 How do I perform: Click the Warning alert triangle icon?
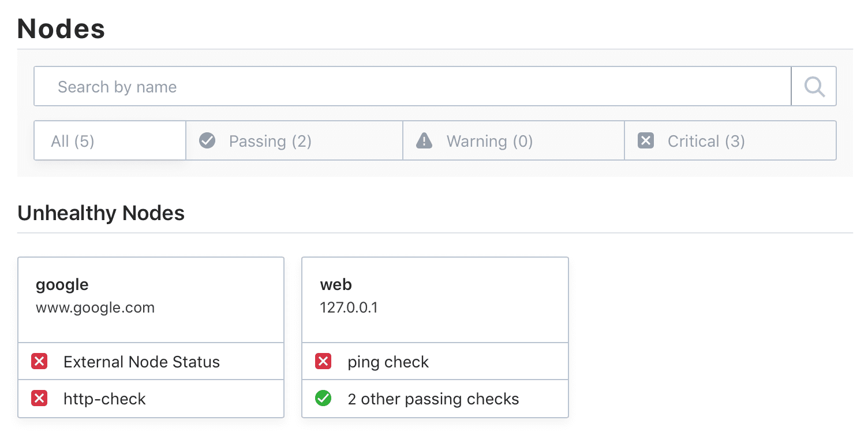click(424, 140)
